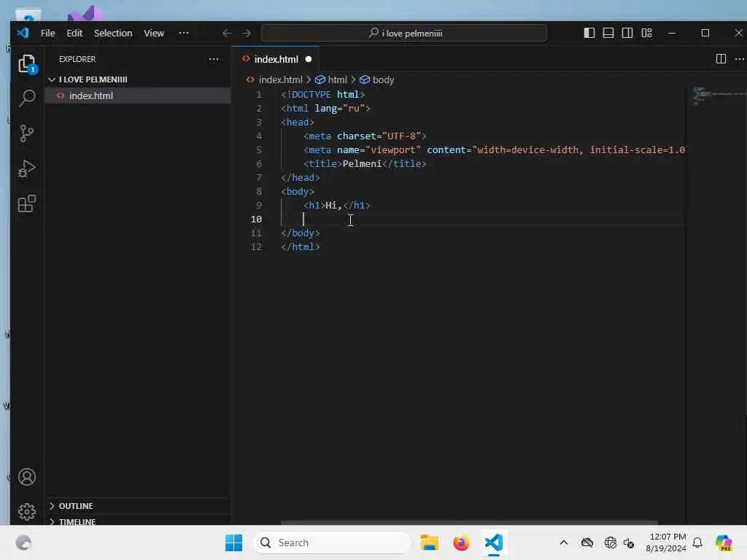Screen dimensions: 747x560
Task: Show hidden menus via title bar ellipsis
Action: click(184, 33)
